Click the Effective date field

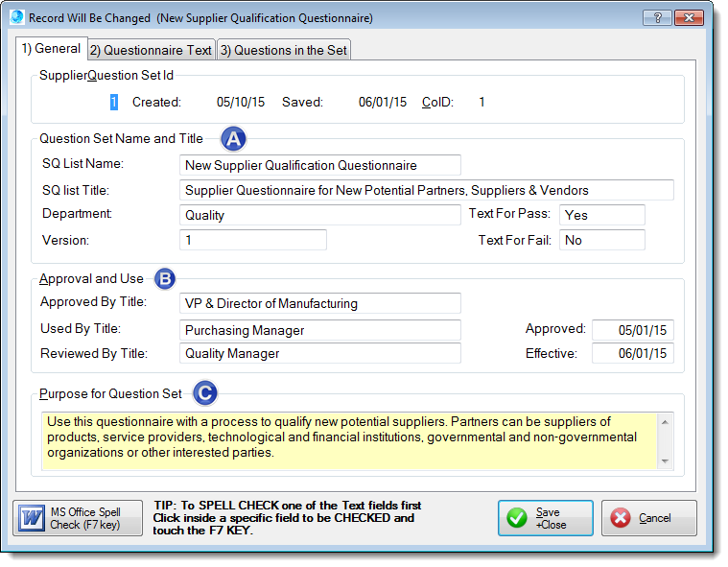pyautogui.click(x=632, y=353)
